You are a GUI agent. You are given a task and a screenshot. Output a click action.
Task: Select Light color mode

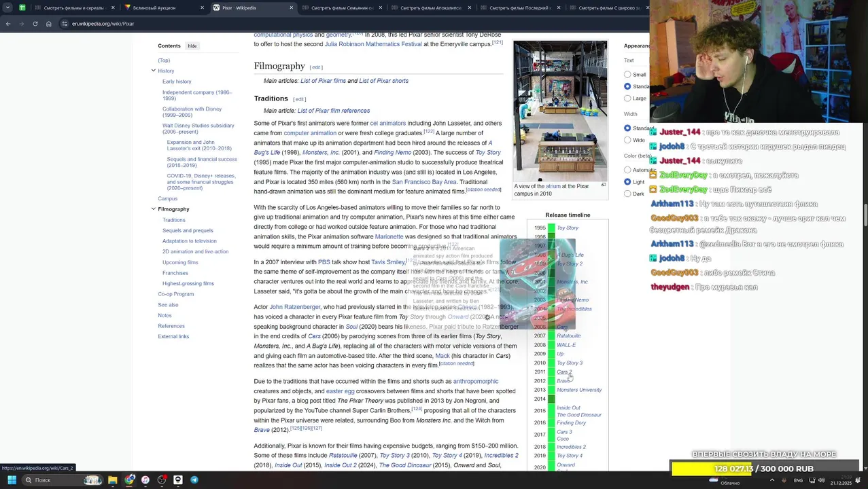627,182
